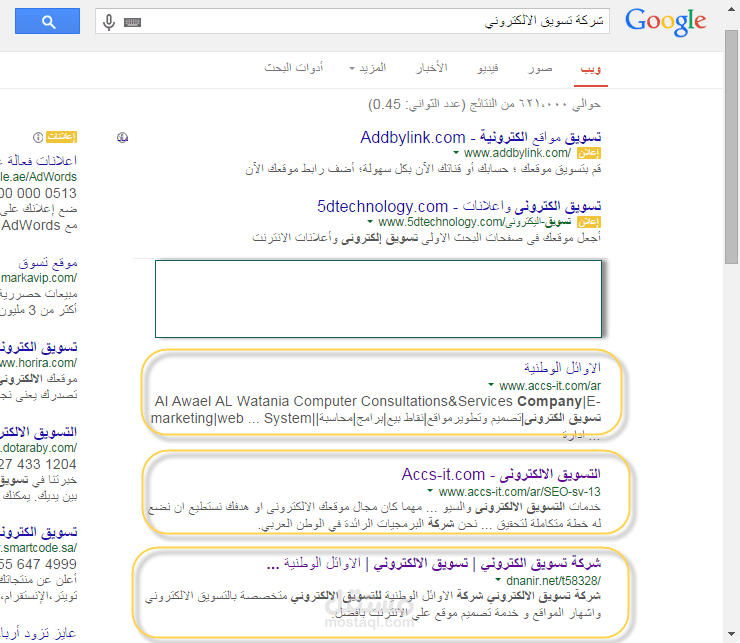Switch to the الأخبار tab
Image resolution: width=740 pixels, height=643 pixels.
(x=431, y=68)
